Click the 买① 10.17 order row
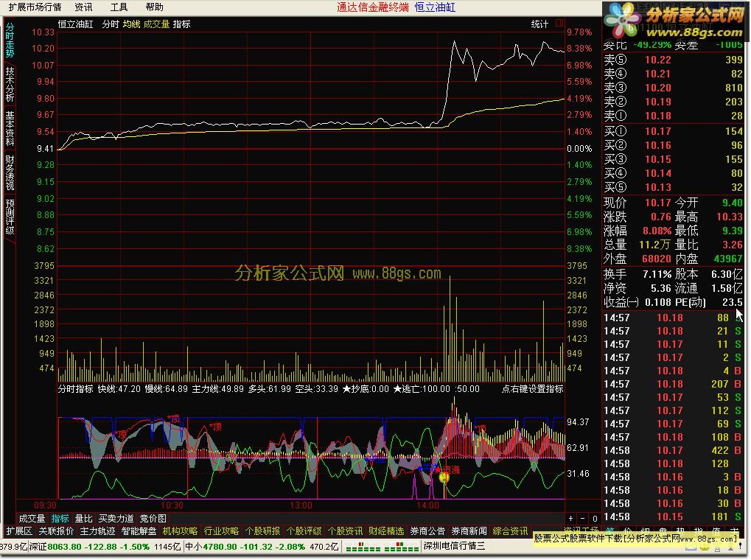751x560 pixels. tap(673, 131)
